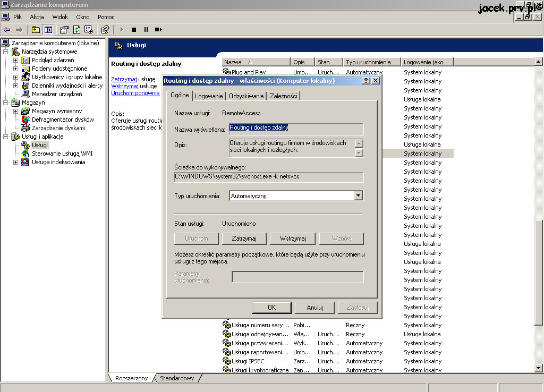The width and height of the screenshot is (544, 392).
Task: Collapse the Usługi i aplikacje node
Action: (x=5, y=137)
